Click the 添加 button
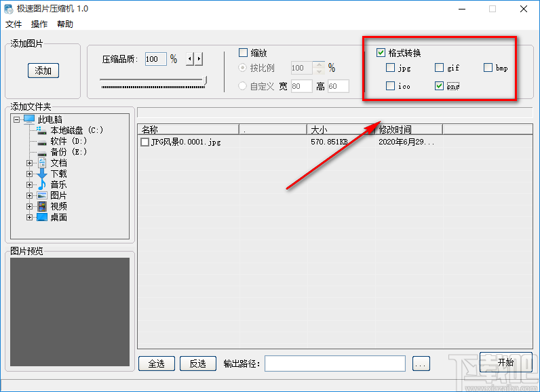540x392 pixels. tap(43, 71)
